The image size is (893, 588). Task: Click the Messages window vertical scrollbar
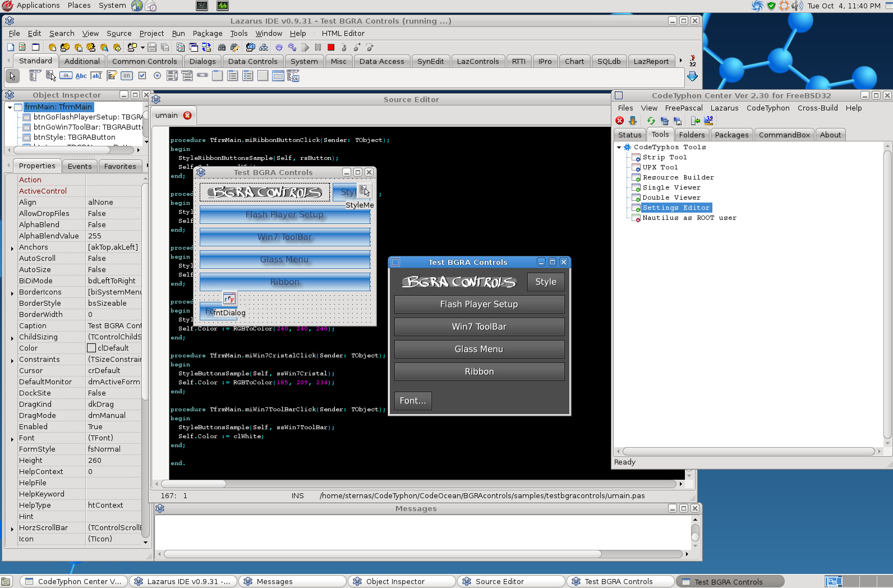(695, 532)
